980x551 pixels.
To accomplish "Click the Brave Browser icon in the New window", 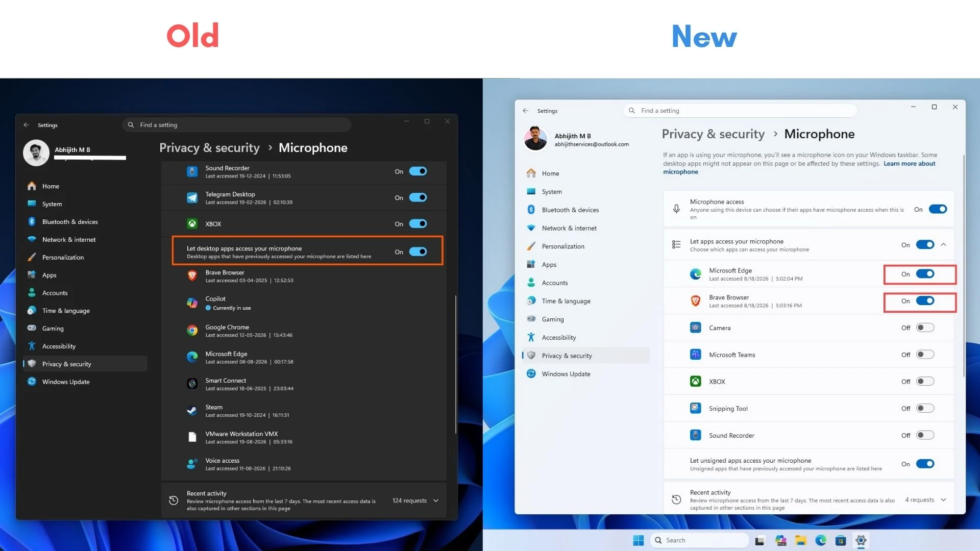I will pos(695,301).
